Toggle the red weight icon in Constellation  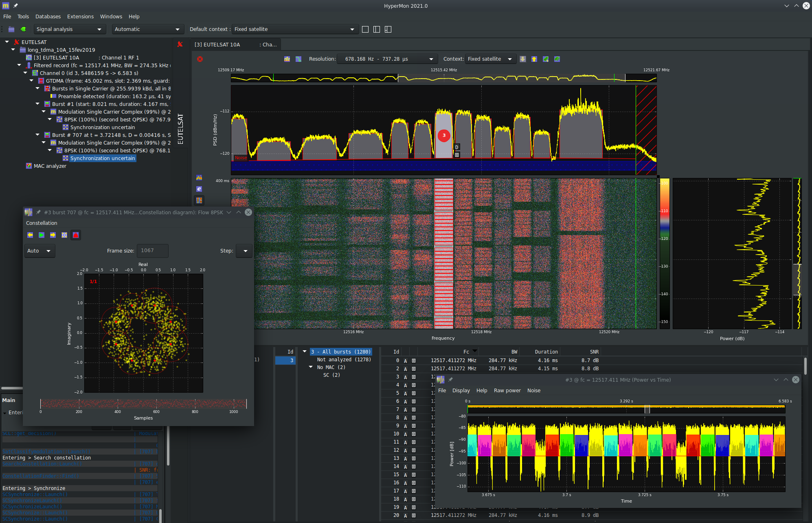point(76,235)
